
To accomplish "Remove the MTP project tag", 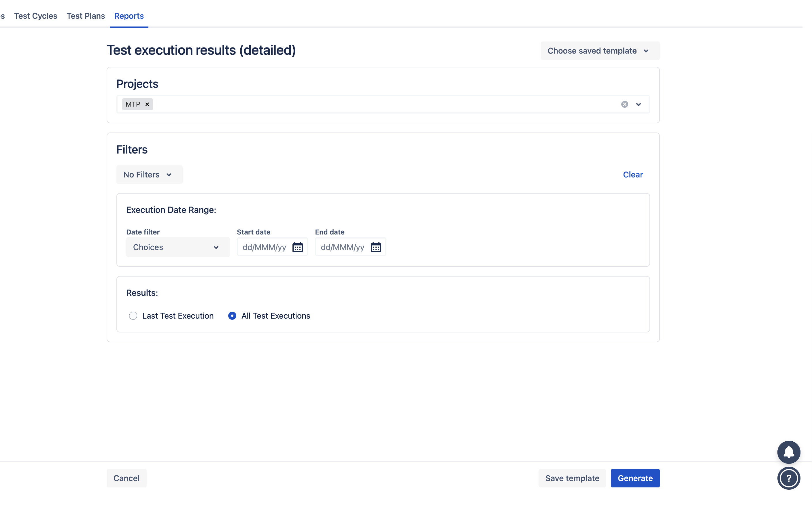I will click(x=147, y=104).
